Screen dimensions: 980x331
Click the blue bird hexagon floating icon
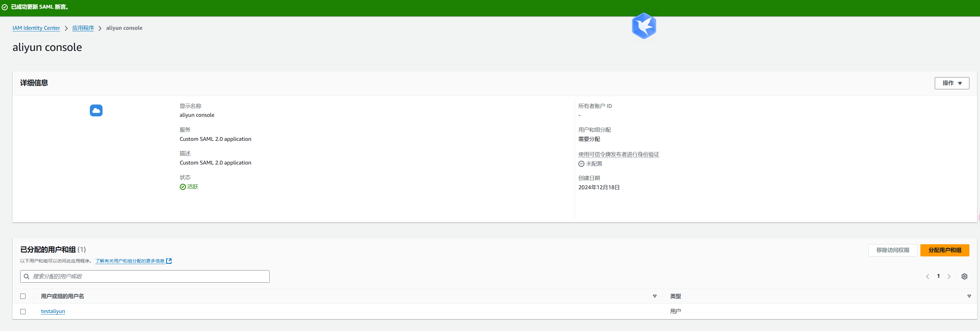tap(644, 26)
